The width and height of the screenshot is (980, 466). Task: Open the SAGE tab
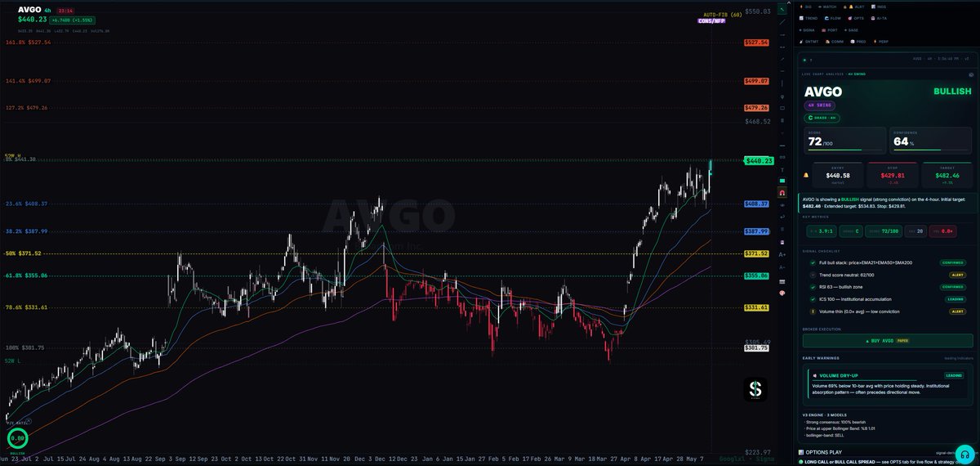coord(851,30)
